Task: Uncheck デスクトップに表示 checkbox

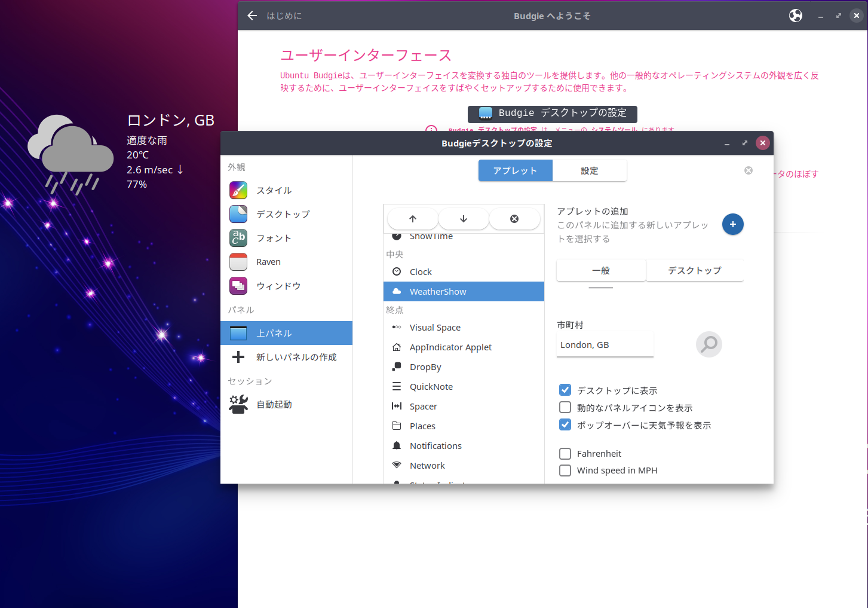Action: click(565, 390)
